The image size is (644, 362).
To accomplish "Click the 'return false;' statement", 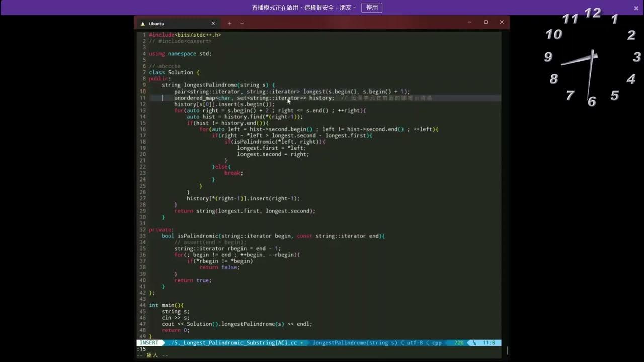I will (220, 267).
